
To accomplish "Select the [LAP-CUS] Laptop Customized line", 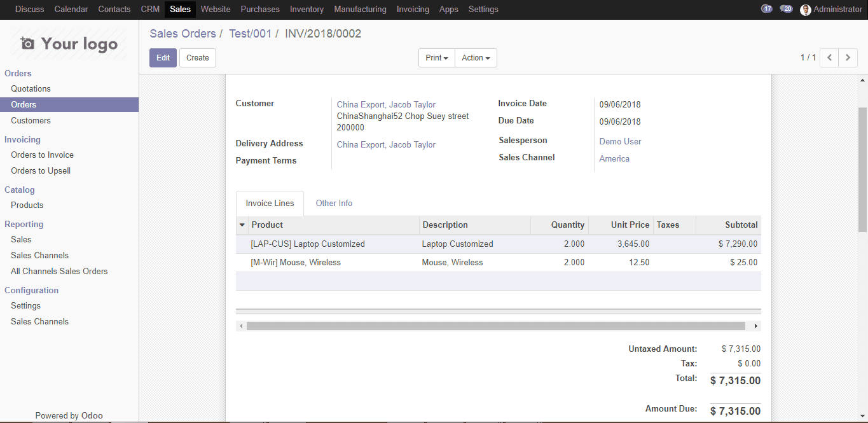I will pos(499,244).
